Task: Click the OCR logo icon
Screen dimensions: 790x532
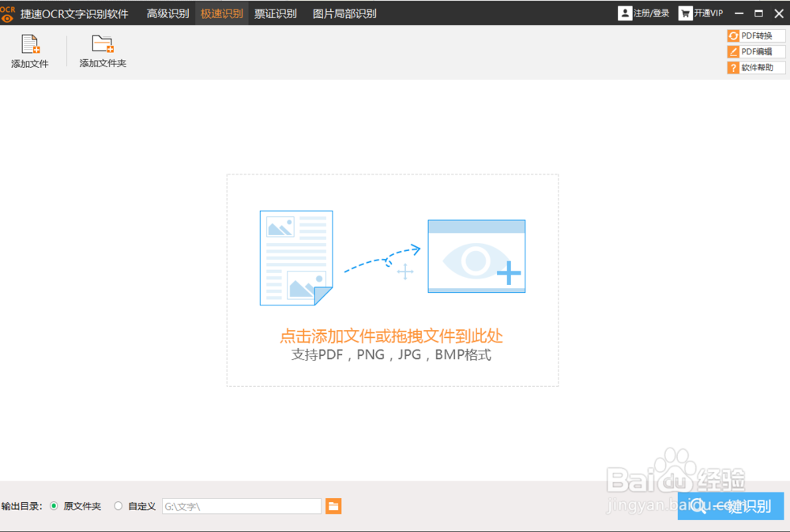Action: pyautogui.click(x=9, y=13)
